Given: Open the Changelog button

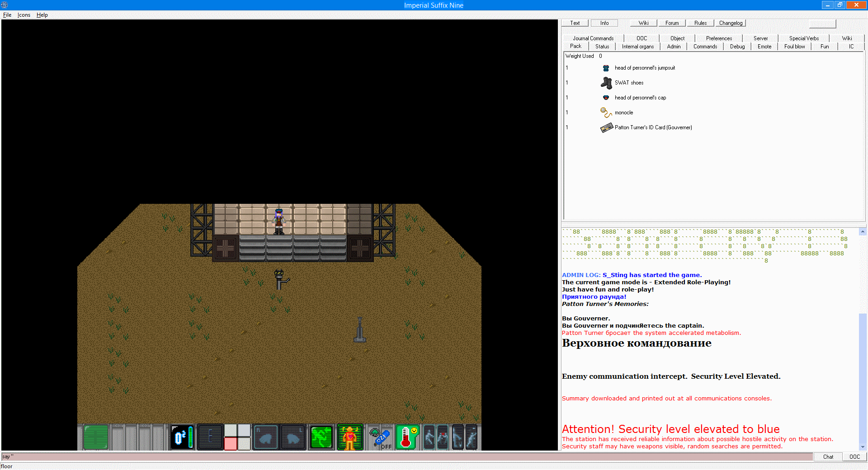Looking at the screenshot, I should point(731,23).
